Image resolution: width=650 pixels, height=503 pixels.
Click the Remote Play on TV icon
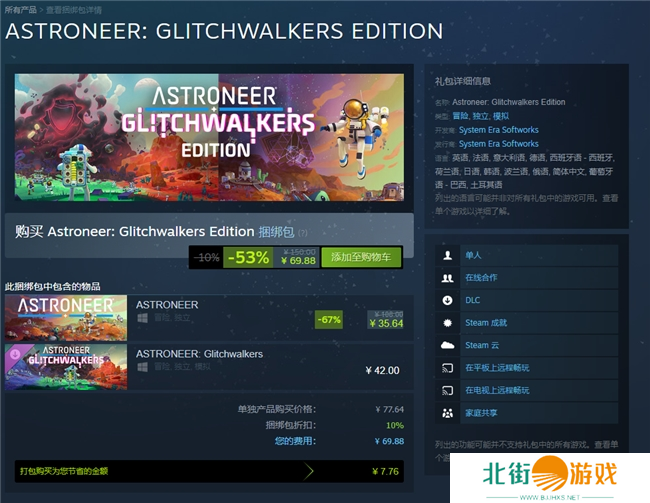click(447, 390)
